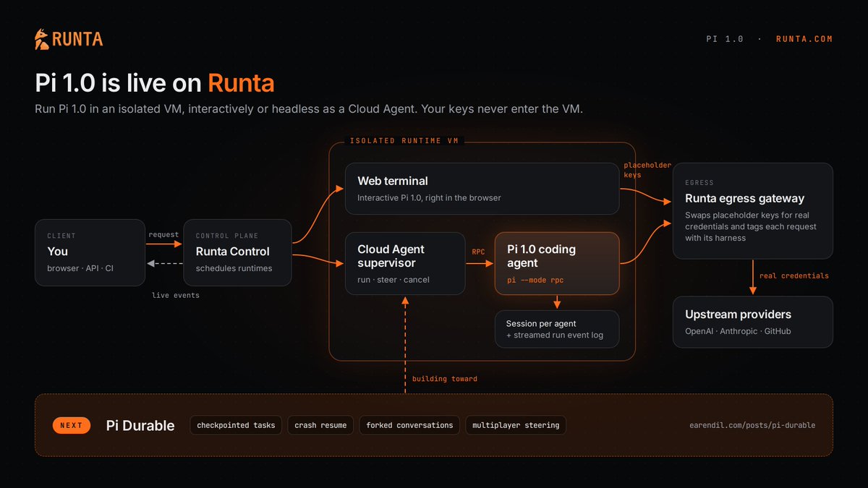
Task: Click the 'real credentials' label
Action: point(794,276)
